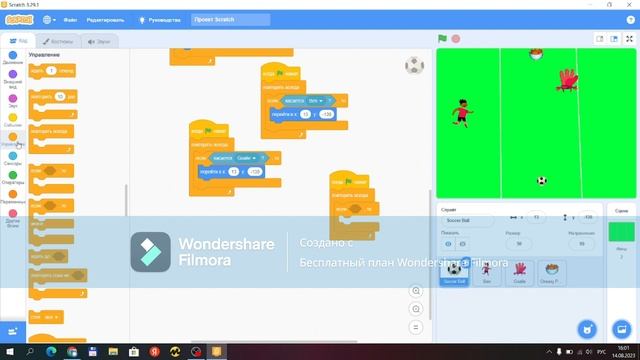Enter full screen stage mode

click(629, 39)
